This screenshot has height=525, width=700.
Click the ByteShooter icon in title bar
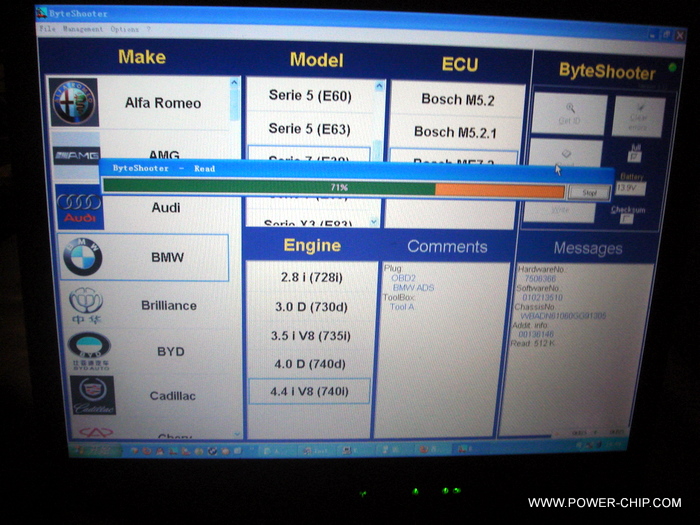tap(42, 12)
